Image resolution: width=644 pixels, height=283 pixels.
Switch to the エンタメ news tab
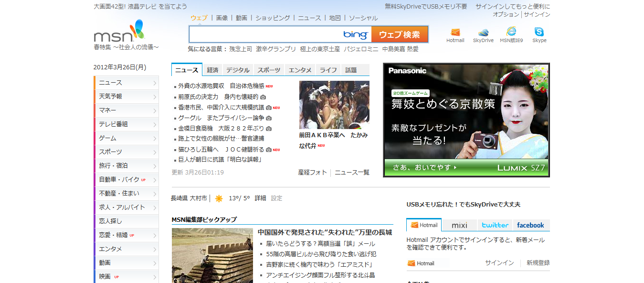coord(300,70)
